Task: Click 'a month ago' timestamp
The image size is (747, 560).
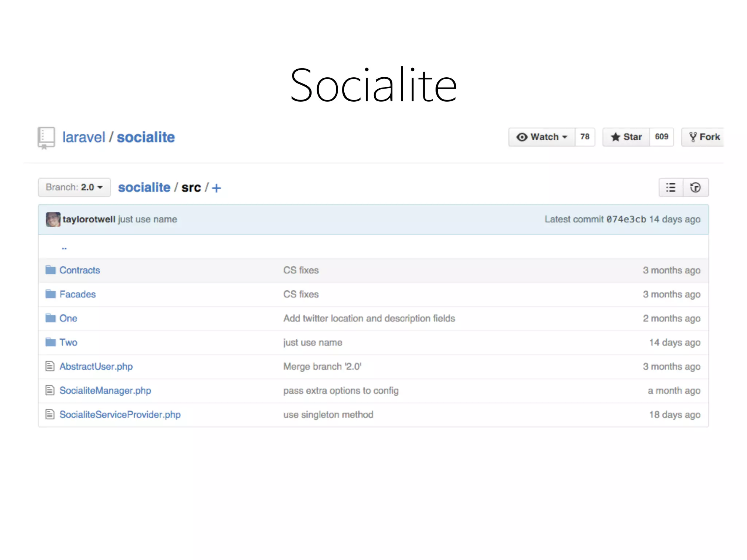Action: 674,390
